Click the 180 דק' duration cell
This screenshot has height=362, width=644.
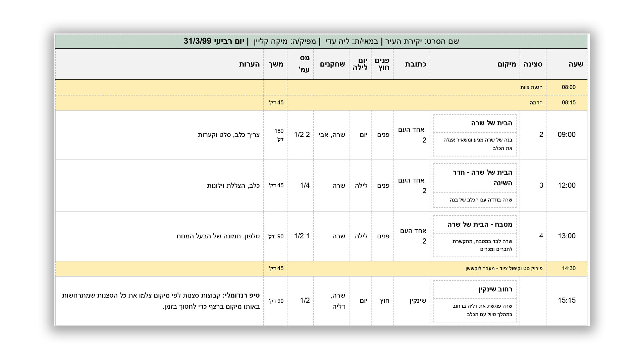(279, 135)
